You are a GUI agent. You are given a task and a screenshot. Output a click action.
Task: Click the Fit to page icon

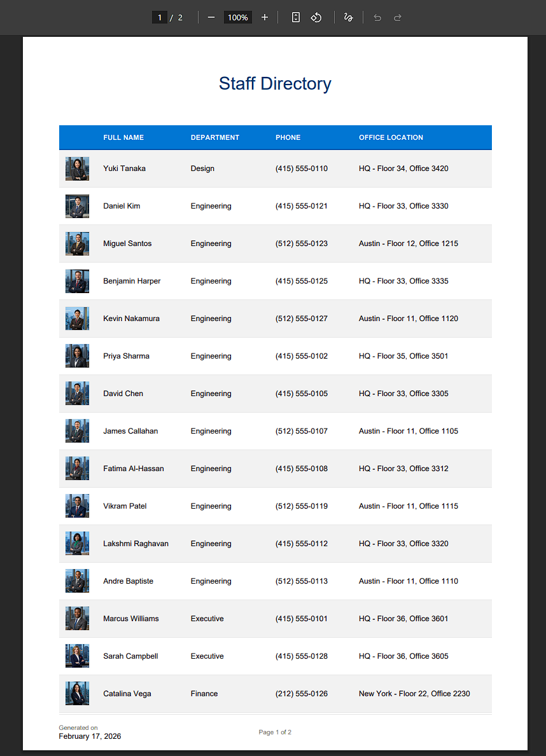tap(295, 17)
